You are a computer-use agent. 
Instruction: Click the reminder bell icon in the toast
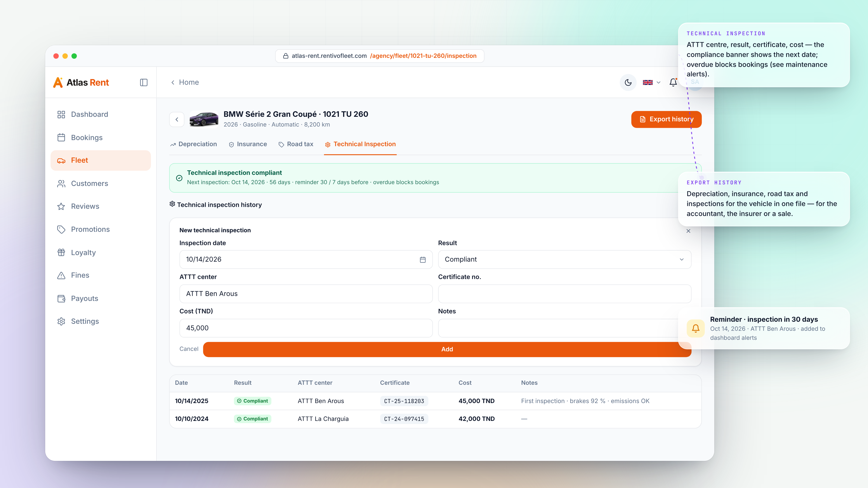(696, 328)
